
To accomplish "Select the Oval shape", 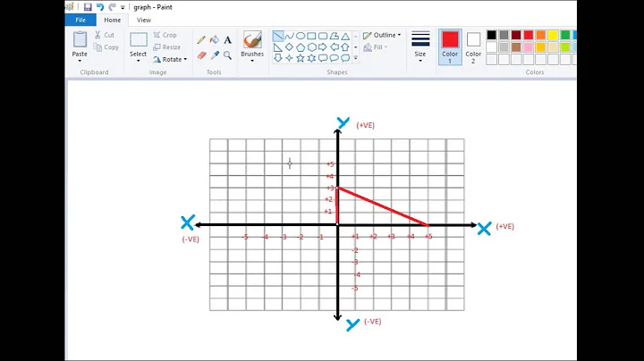I will (301, 36).
